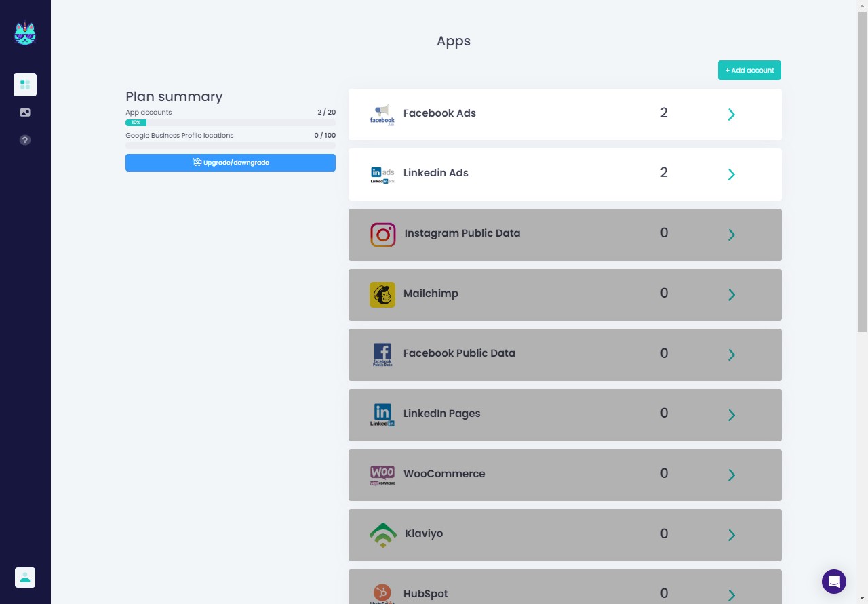Expand the Klaviyo row chevron

(x=732, y=535)
